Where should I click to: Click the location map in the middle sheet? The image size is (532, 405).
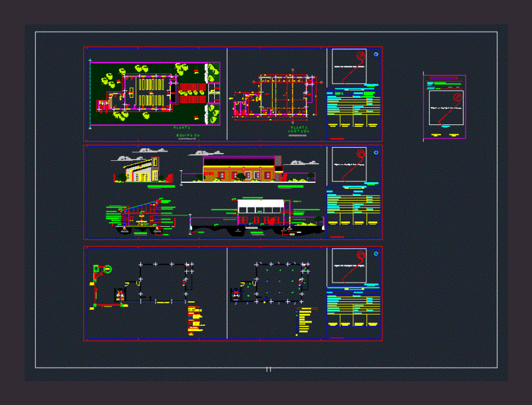(x=349, y=164)
